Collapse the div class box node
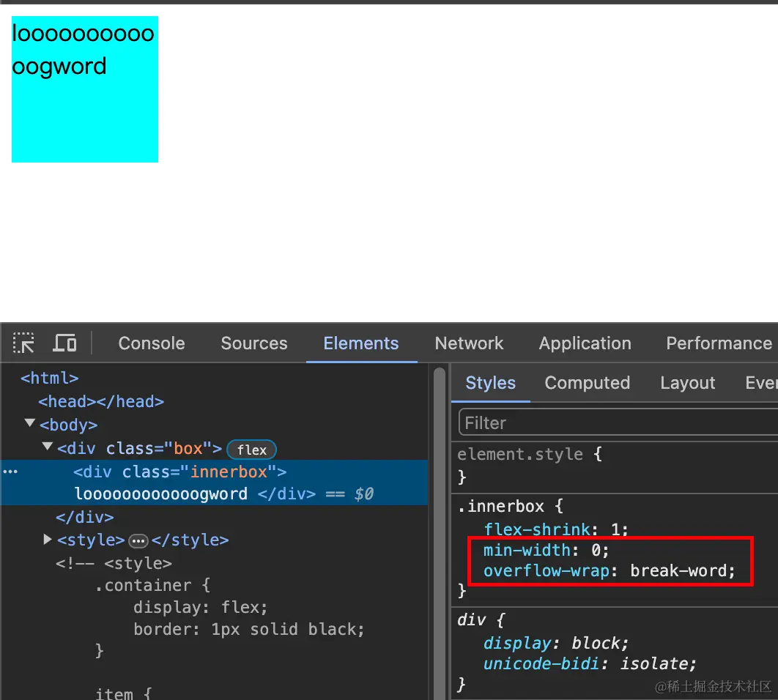Image resolution: width=778 pixels, height=700 pixels. click(47, 447)
